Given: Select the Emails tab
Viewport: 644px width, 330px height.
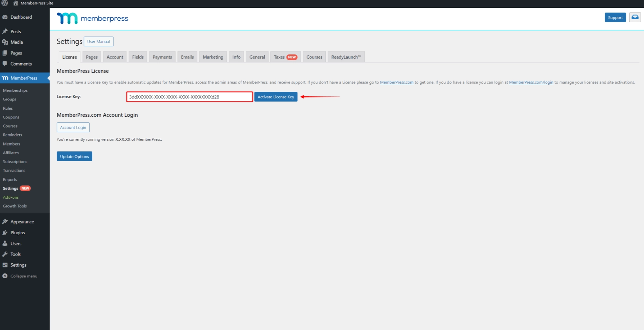Looking at the screenshot, I should [x=187, y=57].
